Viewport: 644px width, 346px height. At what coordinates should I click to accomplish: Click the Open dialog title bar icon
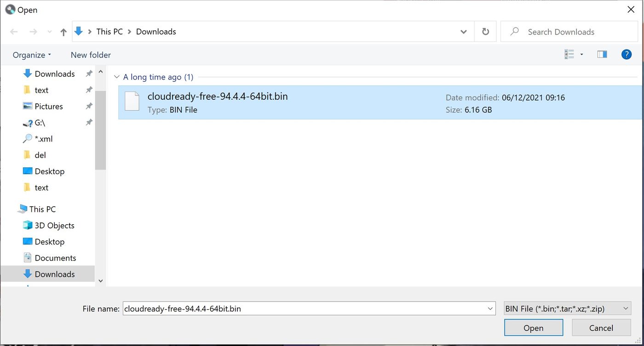coord(10,9)
